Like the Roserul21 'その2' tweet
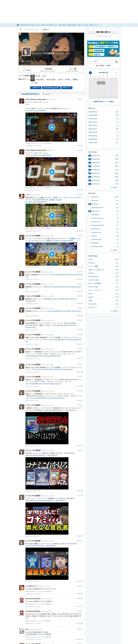138x644 pixels. coord(82,146)
